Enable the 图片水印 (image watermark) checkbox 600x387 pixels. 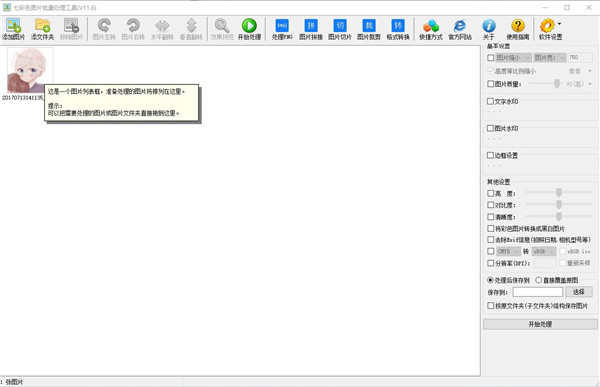(x=491, y=128)
